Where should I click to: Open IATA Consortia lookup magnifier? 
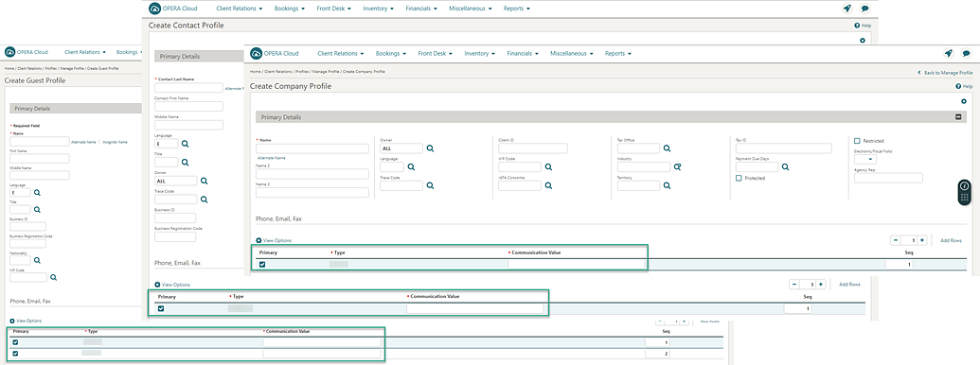tap(548, 186)
